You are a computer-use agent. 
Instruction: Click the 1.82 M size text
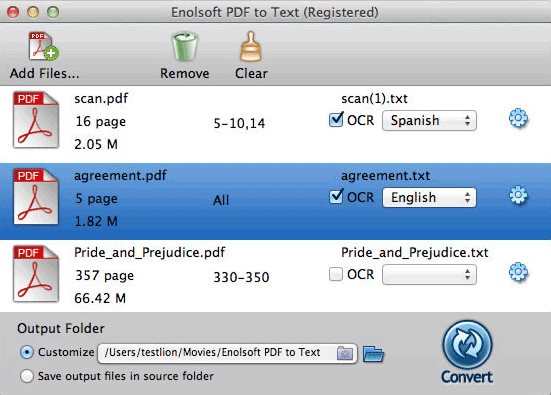pyautogui.click(x=96, y=221)
